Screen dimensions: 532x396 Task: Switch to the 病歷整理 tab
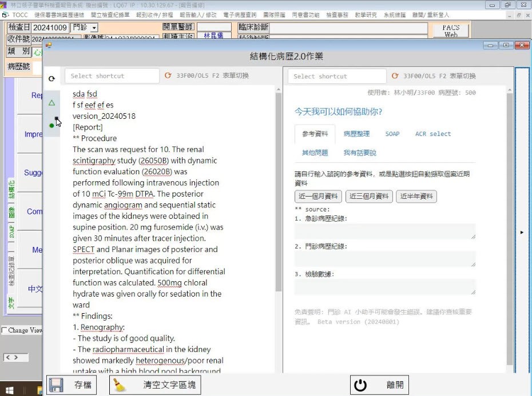pos(356,134)
